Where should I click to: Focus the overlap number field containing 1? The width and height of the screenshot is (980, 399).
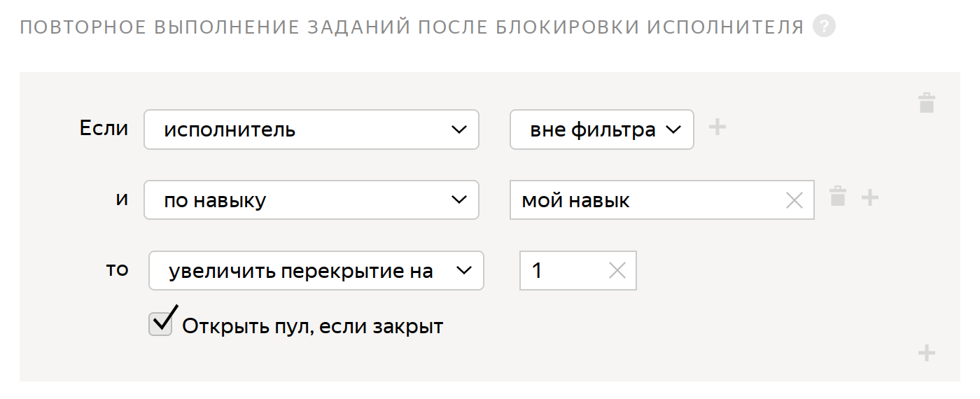(x=578, y=271)
